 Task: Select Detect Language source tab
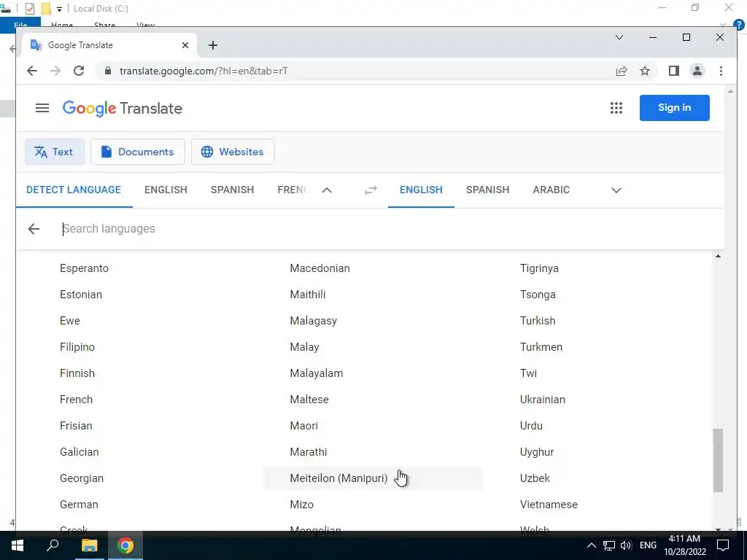tap(74, 190)
